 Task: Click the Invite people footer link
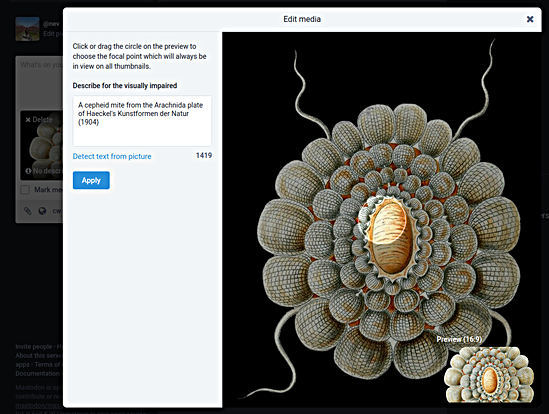point(34,346)
